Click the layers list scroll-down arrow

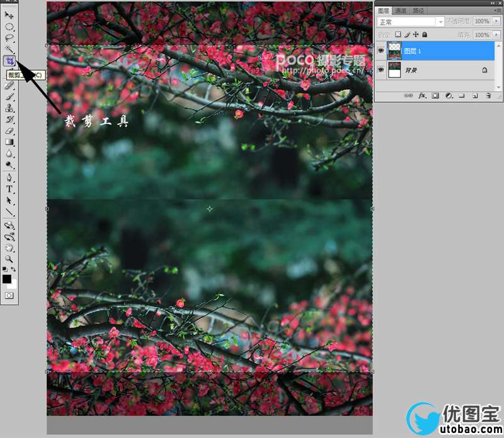coord(498,87)
